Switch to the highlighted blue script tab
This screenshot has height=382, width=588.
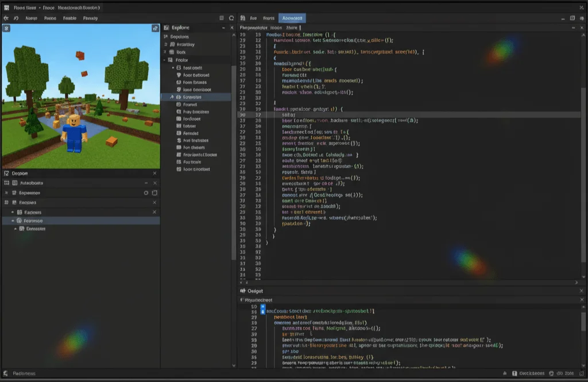[x=292, y=18]
